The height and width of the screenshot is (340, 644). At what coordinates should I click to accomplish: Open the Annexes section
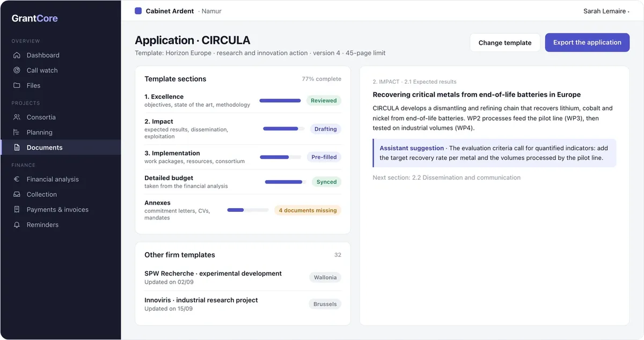[x=243, y=210]
